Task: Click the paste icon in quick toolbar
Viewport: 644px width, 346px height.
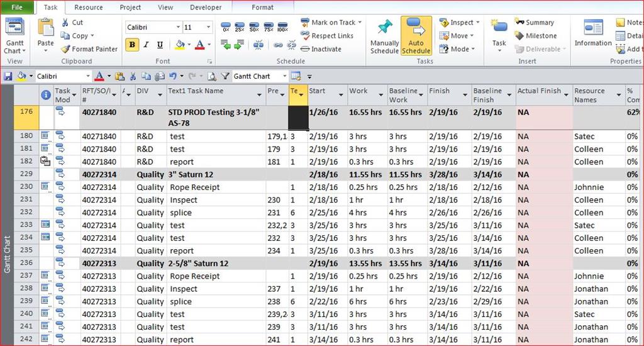Action: click(120, 76)
